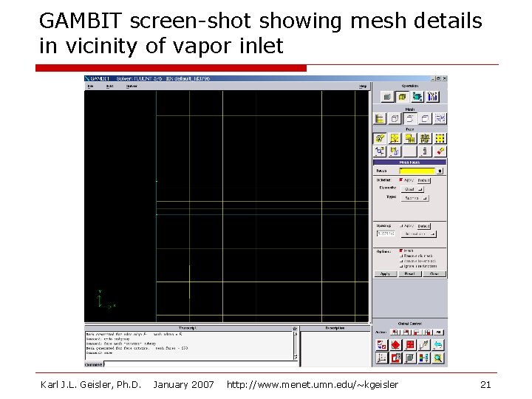Click the Fit to Window icon
The height and width of the screenshot is (399, 532).
[x=381, y=345]
